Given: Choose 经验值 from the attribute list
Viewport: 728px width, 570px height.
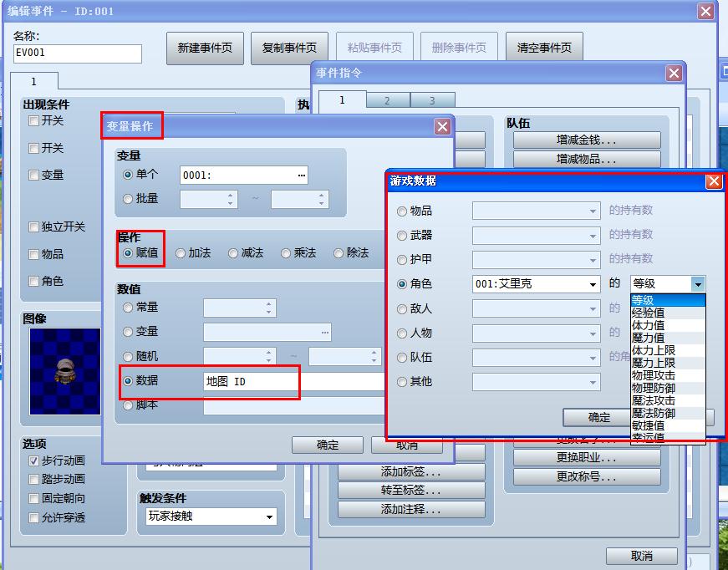Looking at the screenshot, I should tap(668, 313).
